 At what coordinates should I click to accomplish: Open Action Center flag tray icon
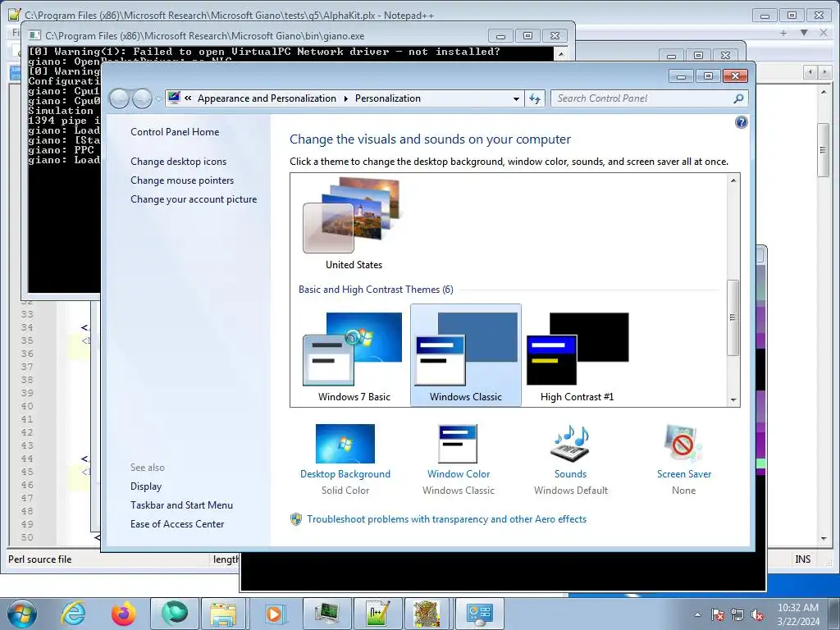click(x=718, y=614)
